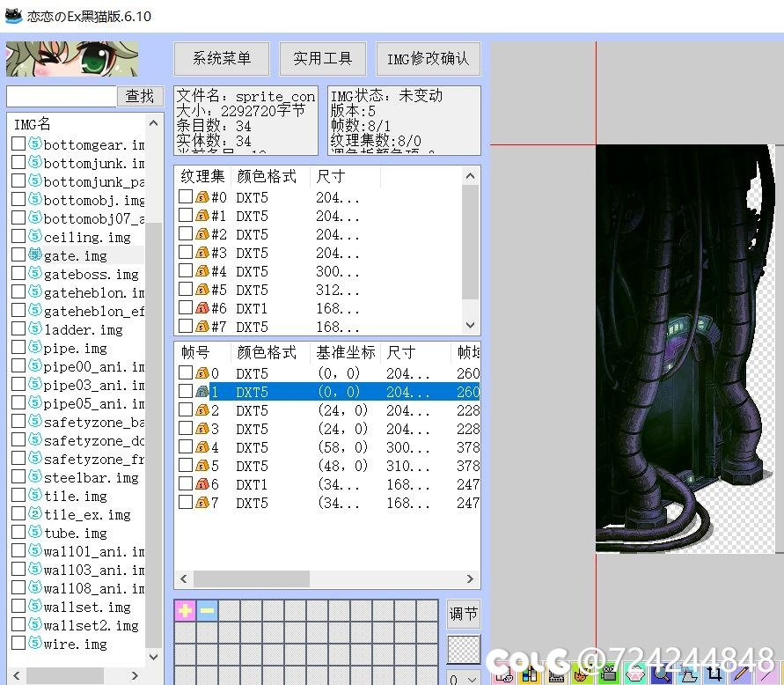Click the blue minus palette cell
784x685 pixels.
pyautogui.click(x=207, y=610)
